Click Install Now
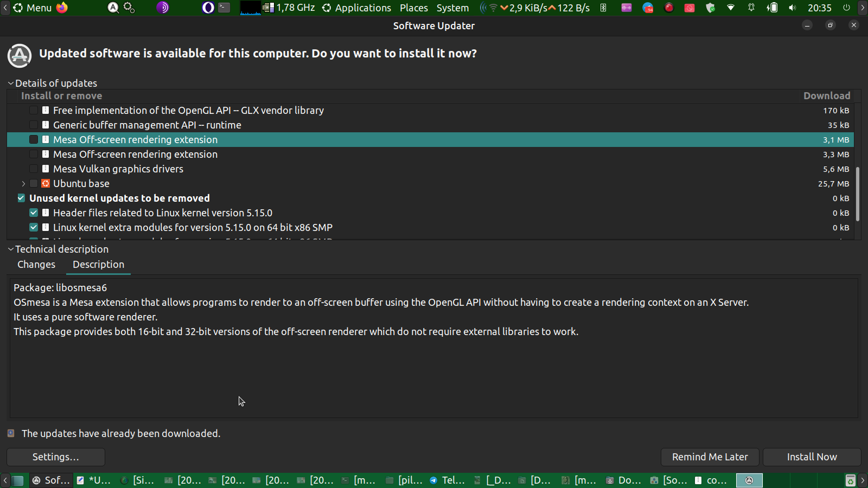The image size is (868, 488). 812,457
